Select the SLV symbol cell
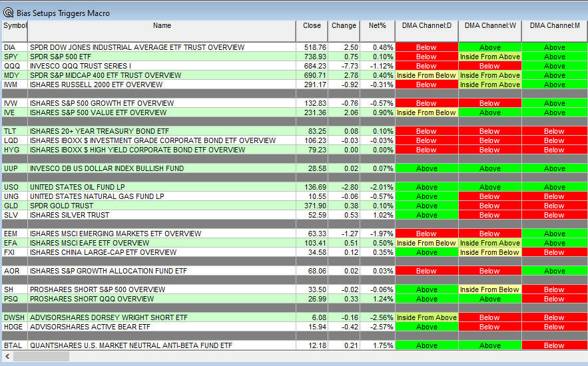Viewport: 588px width, 366px height. pyautogui.click(x=15, y=215)
